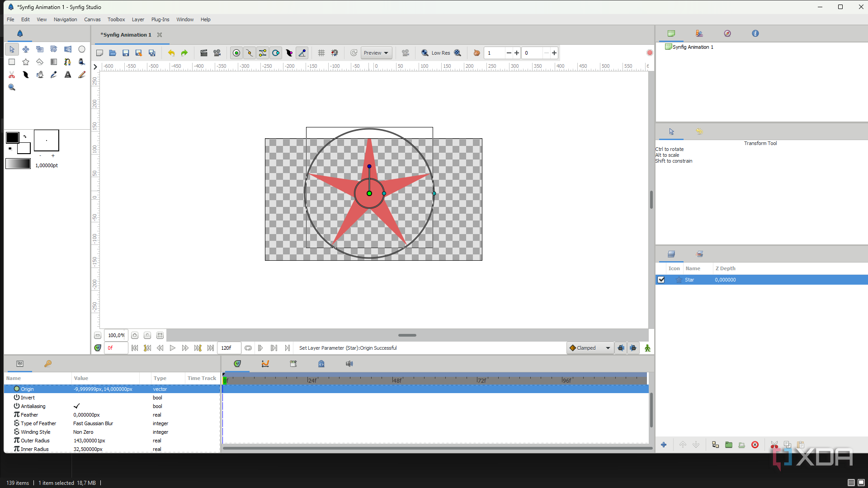The width and height of the screenshot is (868, 488).
Task: Select the Fill bucket tool
Action: [40, 75]
